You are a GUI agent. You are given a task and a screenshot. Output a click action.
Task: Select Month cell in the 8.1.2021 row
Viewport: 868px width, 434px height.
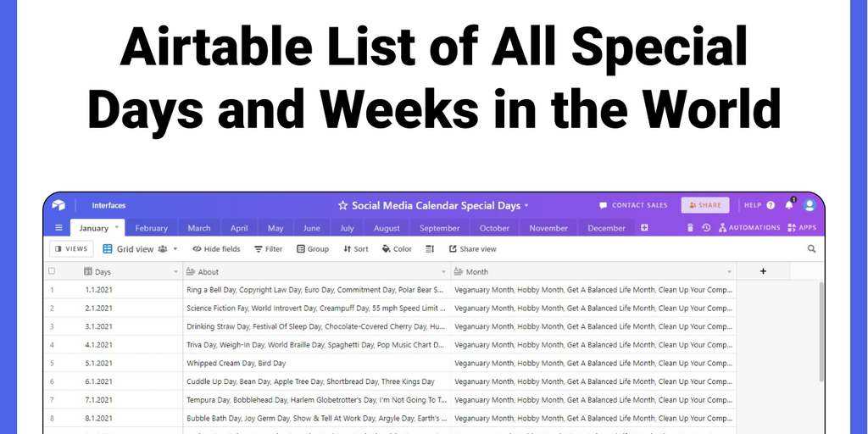[593, 418]
